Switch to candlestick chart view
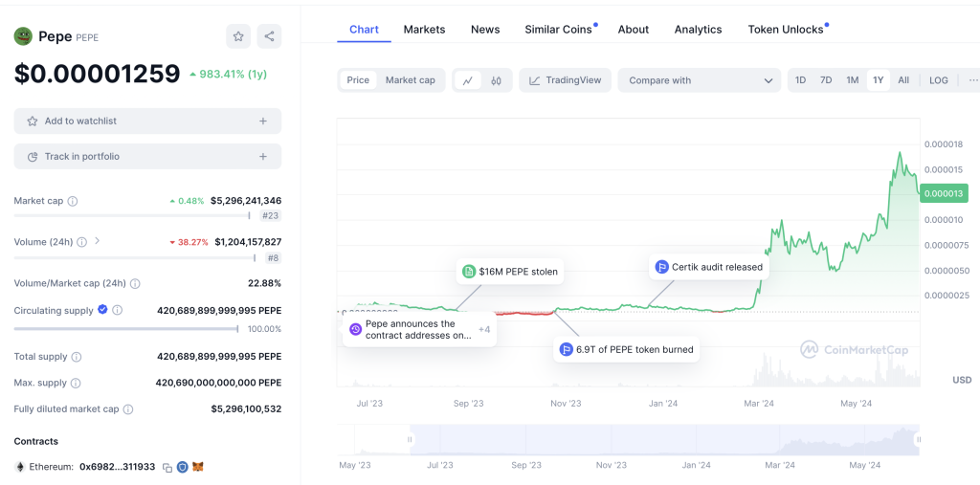 pyautogui.click(x=497, y=80)
